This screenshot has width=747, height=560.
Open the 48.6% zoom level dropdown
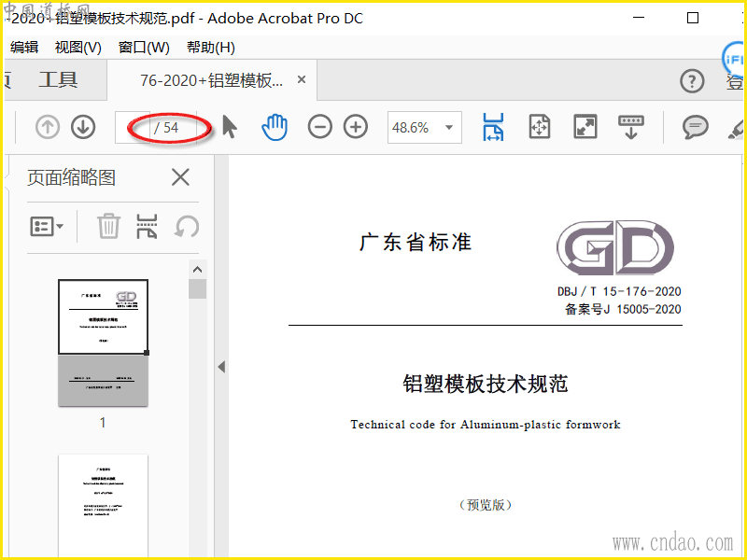pyautogui.click(x=425, y=127)
